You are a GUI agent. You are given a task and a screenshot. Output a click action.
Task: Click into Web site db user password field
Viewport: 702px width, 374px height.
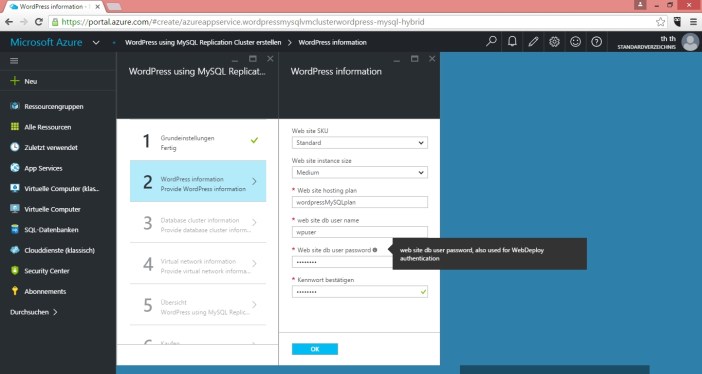(342, 262)
